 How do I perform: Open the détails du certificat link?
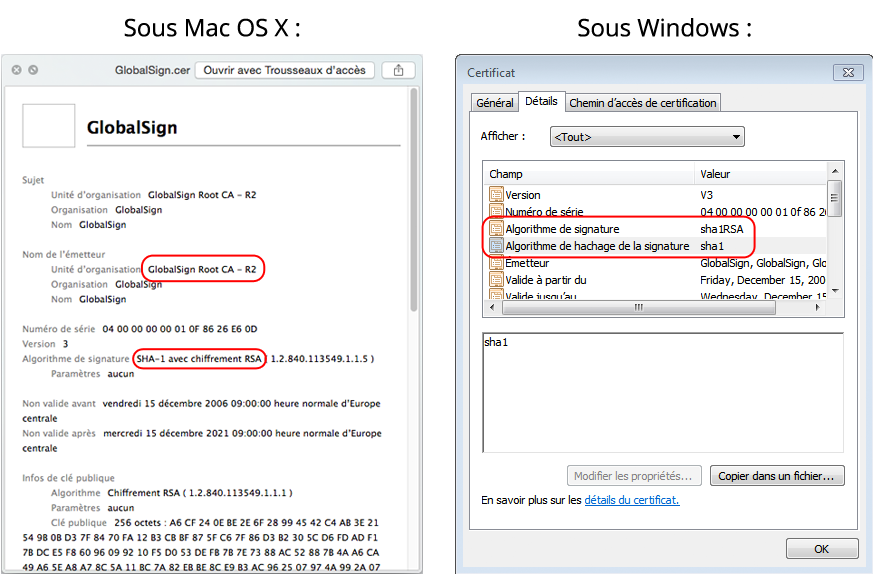pyautogui.click(x=631, y=500)
